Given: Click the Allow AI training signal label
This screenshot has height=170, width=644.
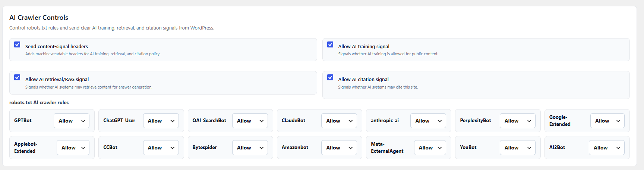Looking at the screenshot, I should tap(364, 46).
